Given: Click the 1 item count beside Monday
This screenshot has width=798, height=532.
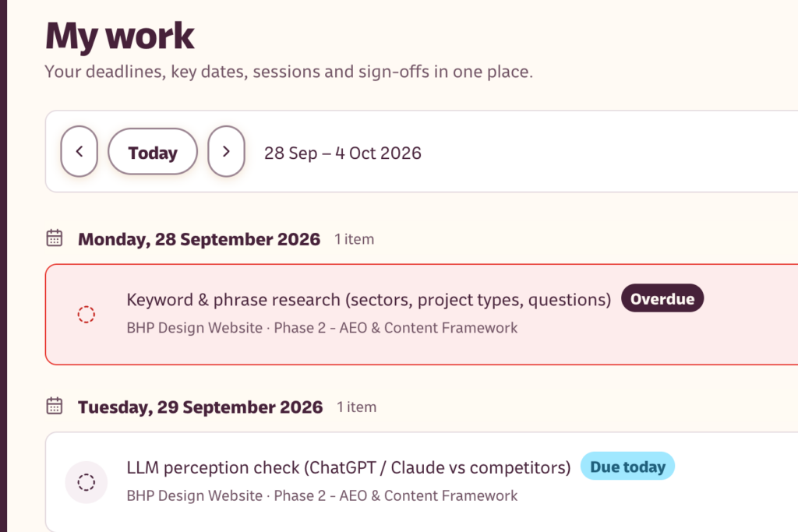Looking at the screenshot, I should point(355,239).
